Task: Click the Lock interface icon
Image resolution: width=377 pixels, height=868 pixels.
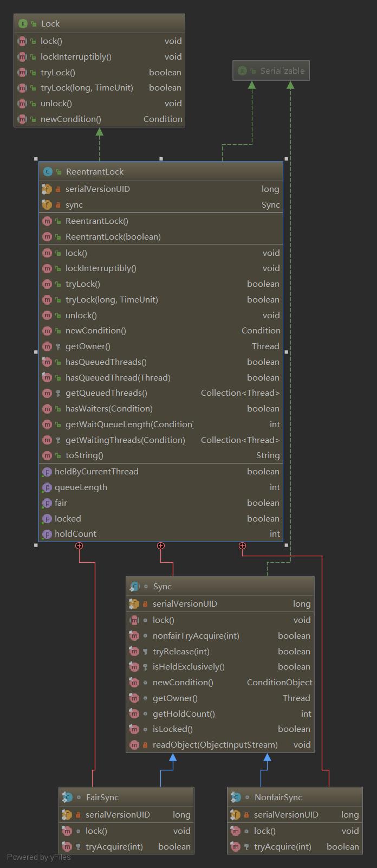Action: click(23, 23)
